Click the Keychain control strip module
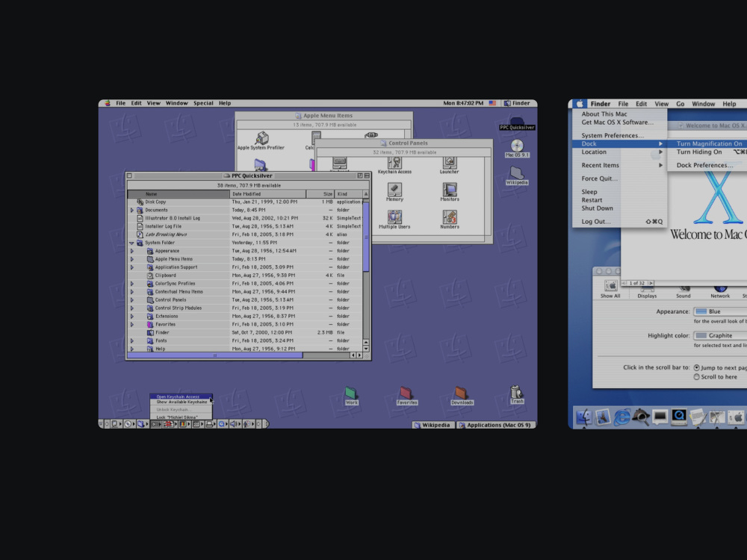The image size is (747, 560). [155, 424]
